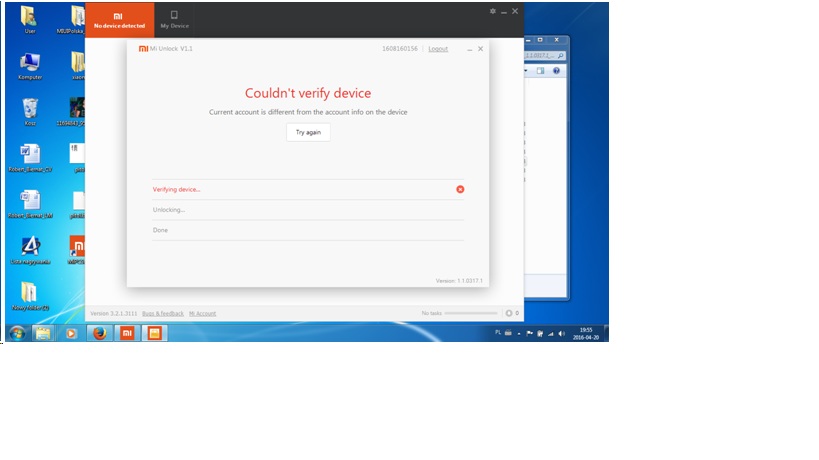Open the taskbar clock and date
This screenshot has width=819, height=460.
(x=586, y=333)
